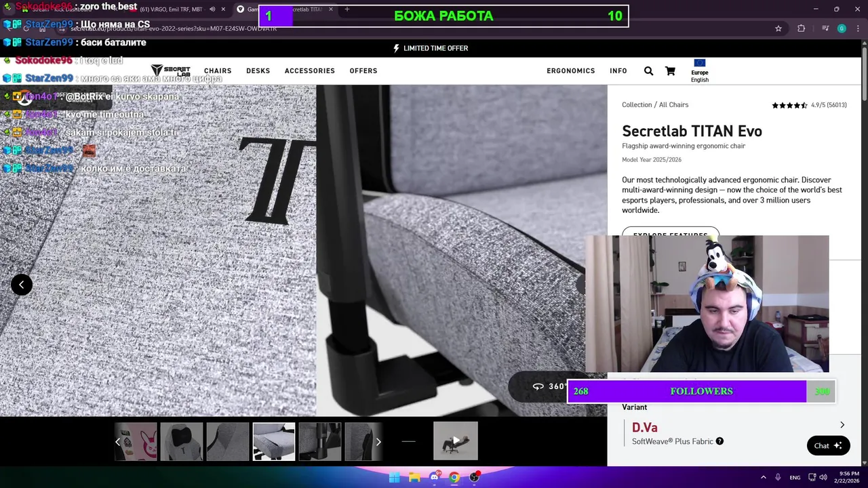Open the Europe English region selector
The height and width of the screenshot is (488, 868).
point(700,71)
